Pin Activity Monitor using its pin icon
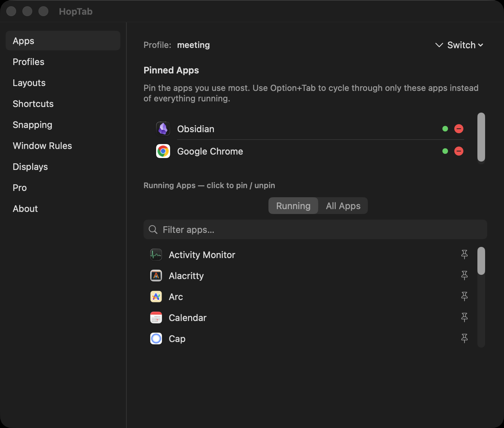The image size is (504, 428). [464, 255]
